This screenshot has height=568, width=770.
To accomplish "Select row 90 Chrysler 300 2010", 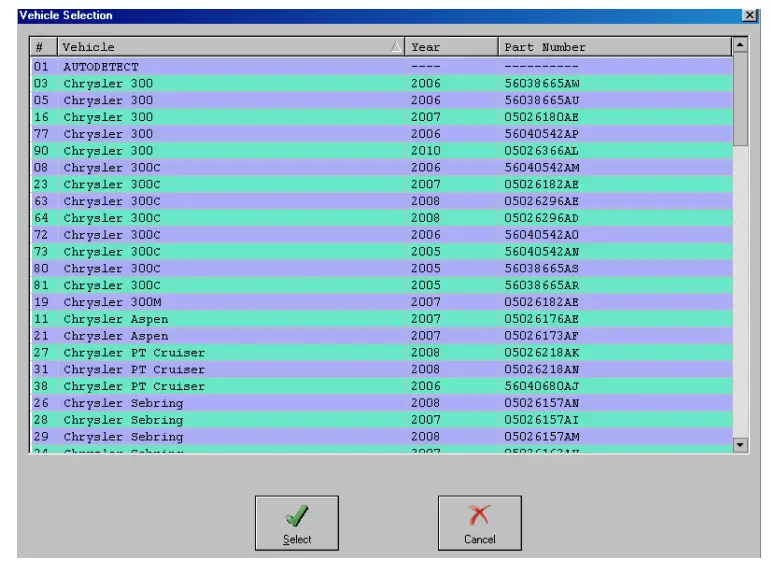I will coord(381,151).
